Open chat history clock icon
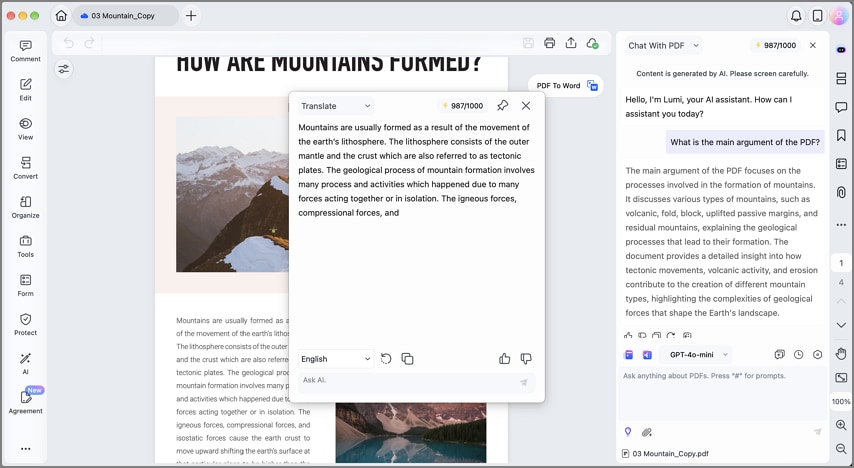This screenshot has width=854, height=468. point(798,355)
